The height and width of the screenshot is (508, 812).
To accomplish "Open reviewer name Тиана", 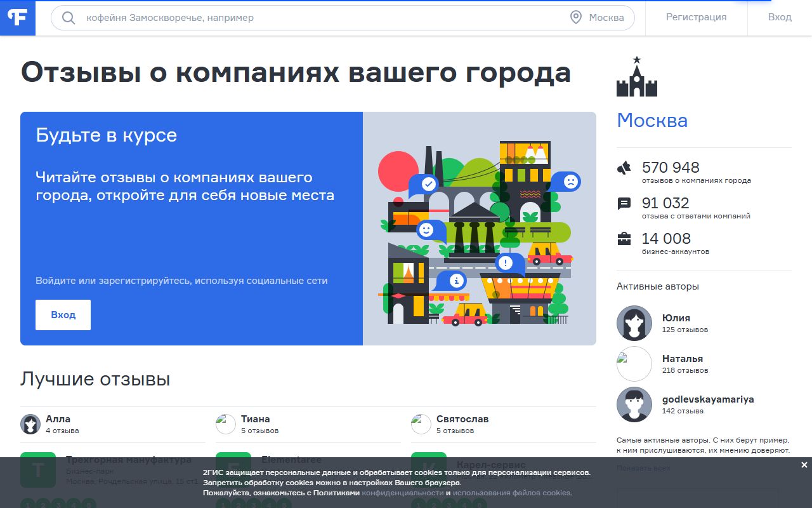I will (256, 418).
